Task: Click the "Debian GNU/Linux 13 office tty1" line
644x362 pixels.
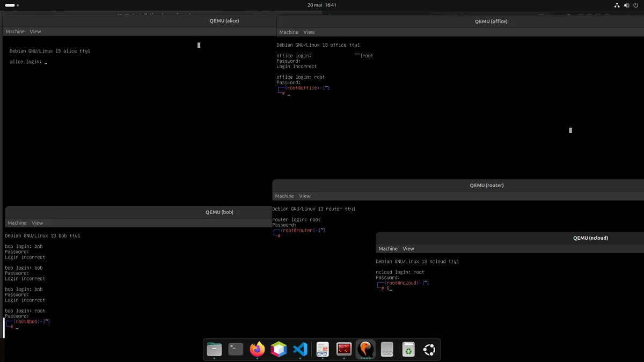Action: (318, 45)
